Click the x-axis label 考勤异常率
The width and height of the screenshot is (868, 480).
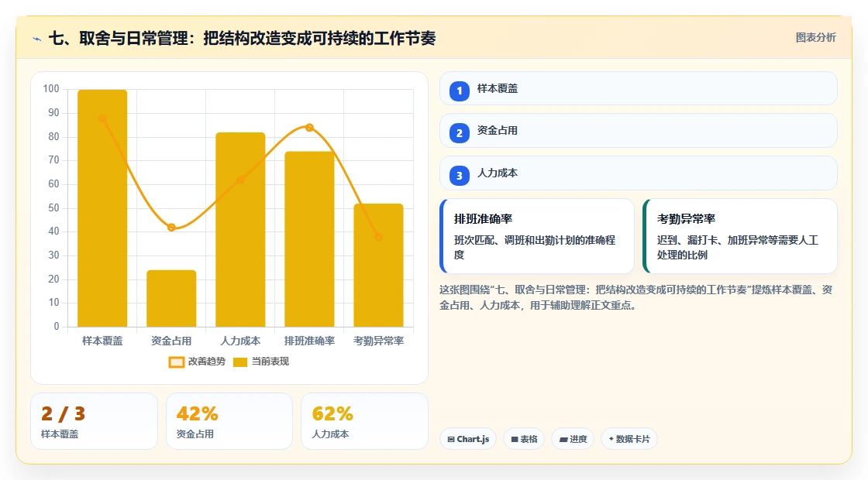click(379, 341)
